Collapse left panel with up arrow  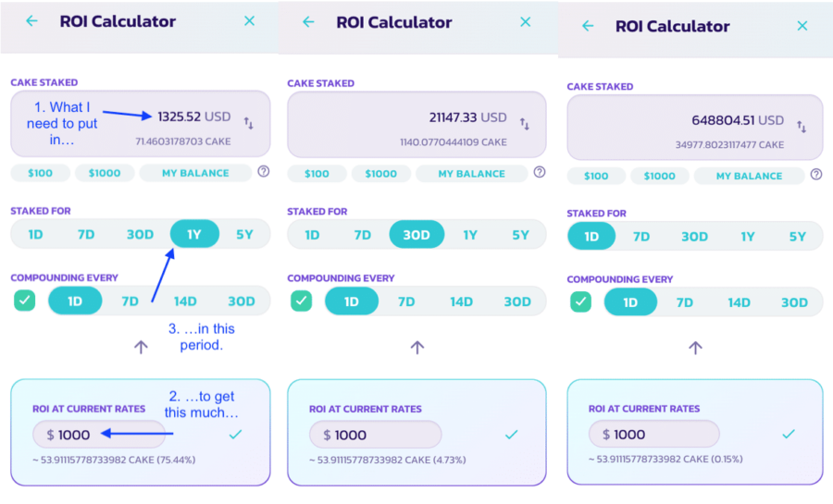(x=140, y=347)
